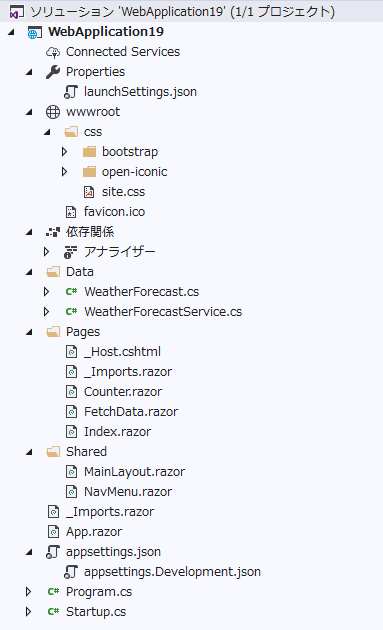Select MainLayout.razor file
The image size is (383, 630).
pyautogui.click(x=134, y=472)
